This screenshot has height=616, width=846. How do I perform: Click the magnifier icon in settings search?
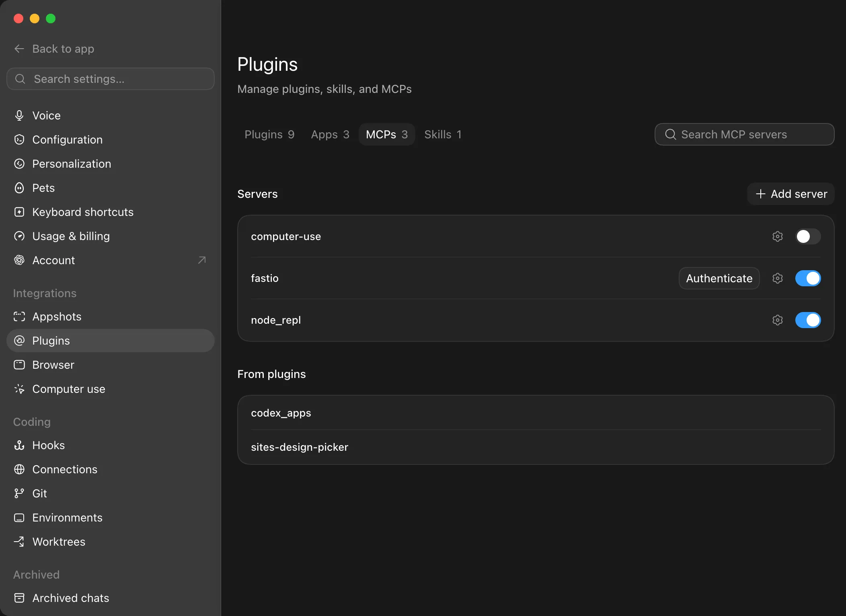tap(20, 79)
